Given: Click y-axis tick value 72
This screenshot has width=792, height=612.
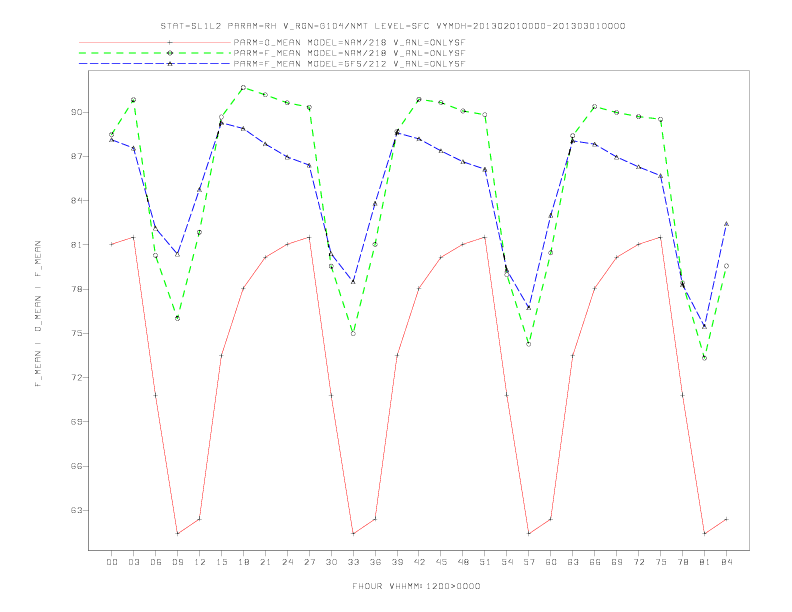Looking at the screenshot, I should pos(77,378).
